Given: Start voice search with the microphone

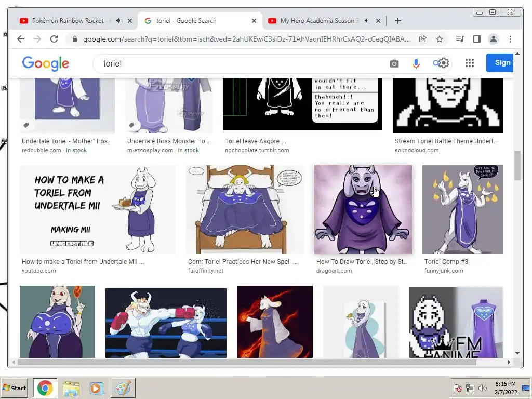Looking at the screenshot, I should (x=416, y=63).
